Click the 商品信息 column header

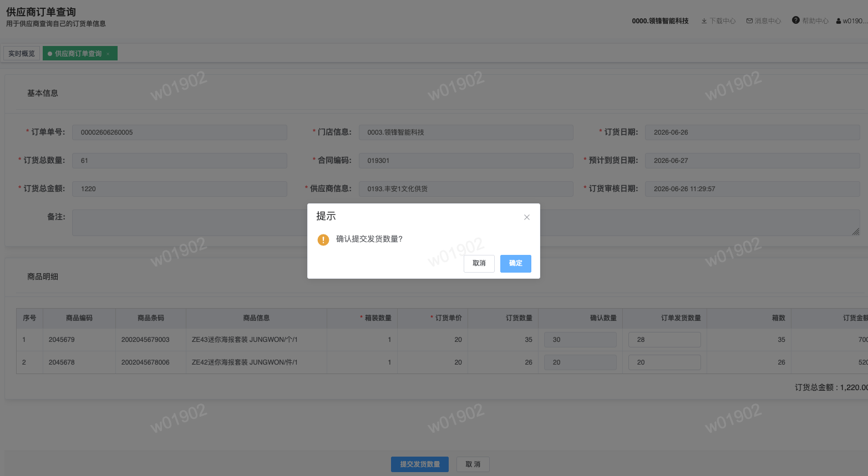(256, 318)
